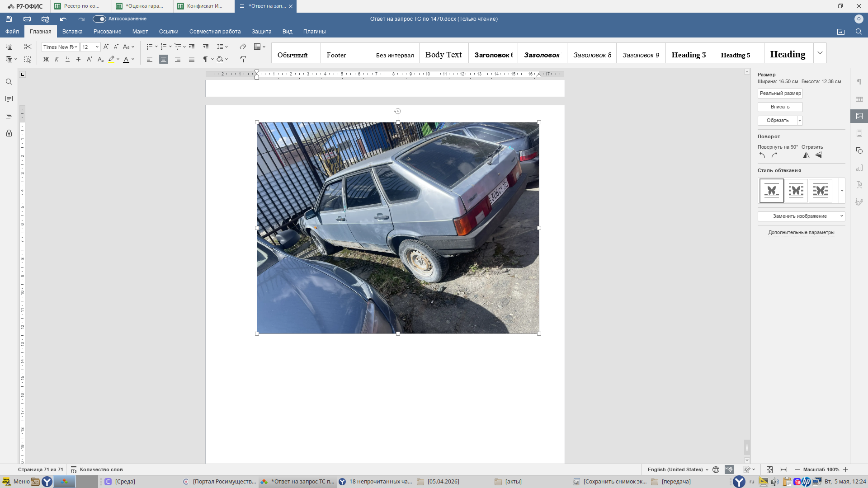Toggle the Автосохранение switch
The height and width of the screenshot is (488, 868).
click(99, 19)
